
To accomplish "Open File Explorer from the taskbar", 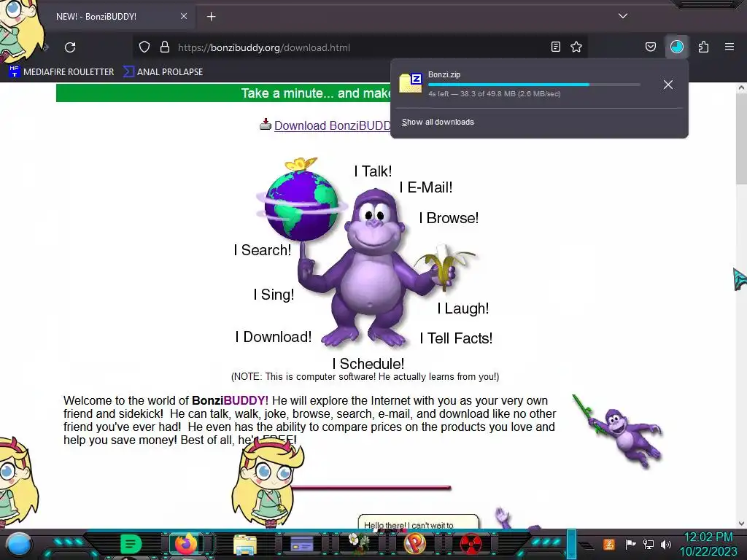I will coord(245,544).
